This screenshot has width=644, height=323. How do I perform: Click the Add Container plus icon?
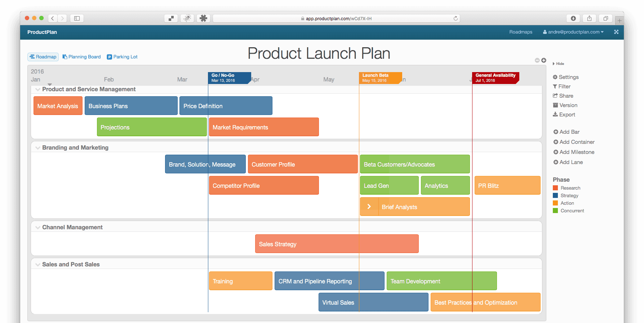(556, 142)
